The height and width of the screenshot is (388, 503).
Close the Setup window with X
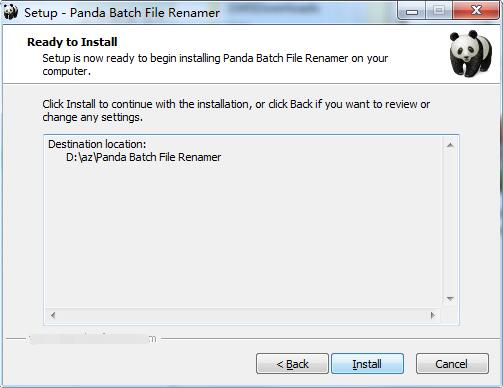pyautogui.click(x=476, y=11)
